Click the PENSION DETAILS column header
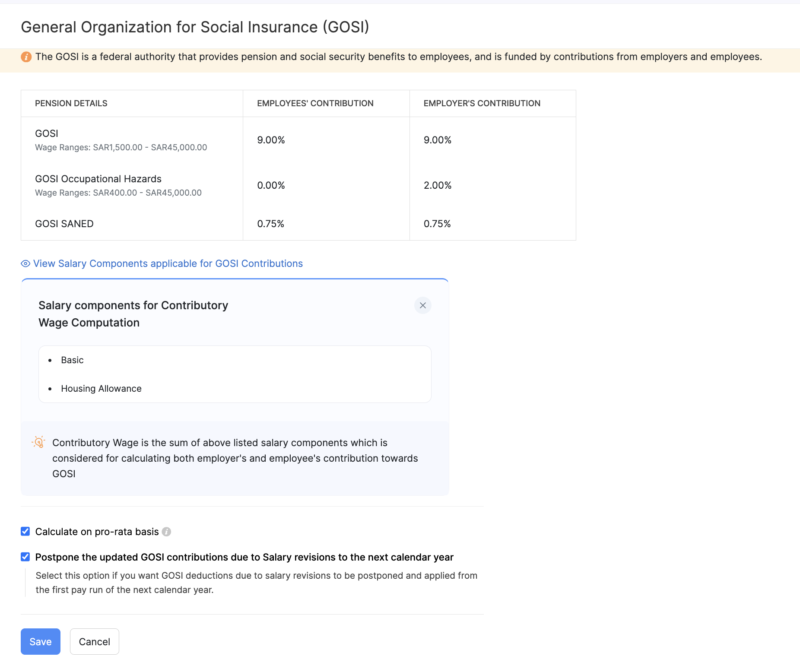Image resolution: width=800 pixels, height=672 pixels. point(71,103)
